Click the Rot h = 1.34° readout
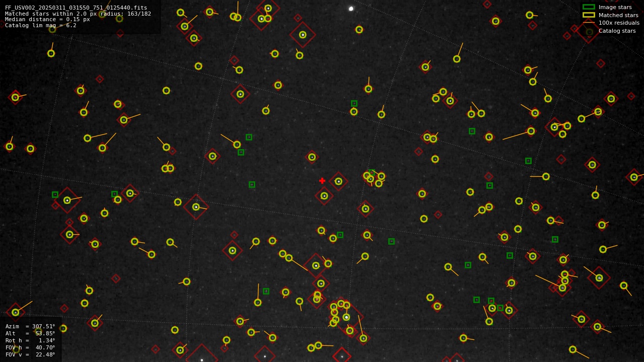The image size is (644, 362). pos(30,340)
